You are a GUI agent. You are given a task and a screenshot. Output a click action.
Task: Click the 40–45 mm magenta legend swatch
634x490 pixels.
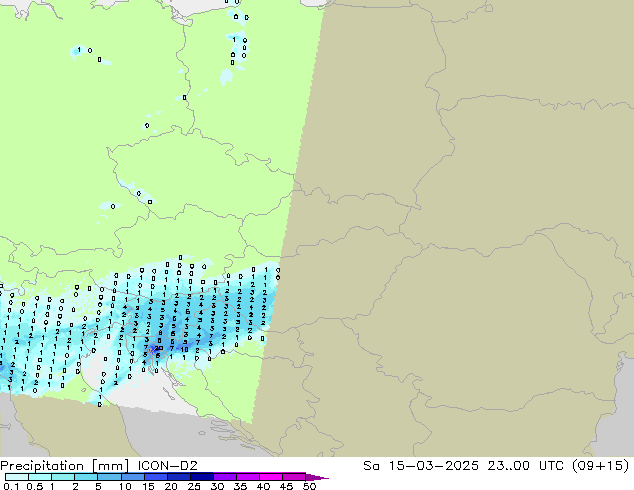coord(271,477)
